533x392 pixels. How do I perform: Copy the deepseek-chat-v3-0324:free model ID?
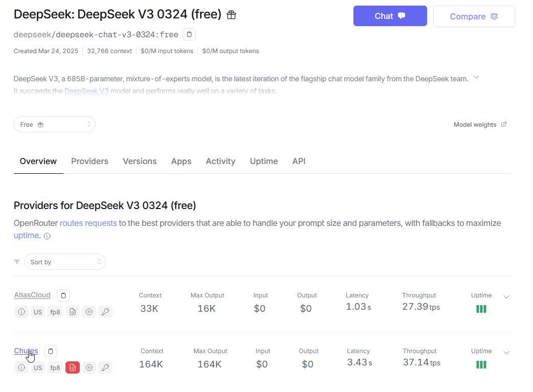point(189,34)
